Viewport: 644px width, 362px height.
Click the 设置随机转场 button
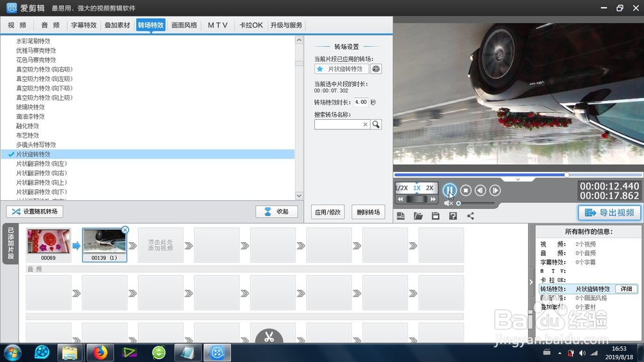[35, 212]
